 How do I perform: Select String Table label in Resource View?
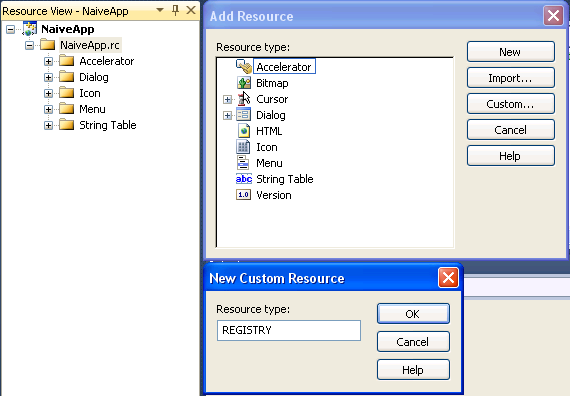[x=108, y=125]
